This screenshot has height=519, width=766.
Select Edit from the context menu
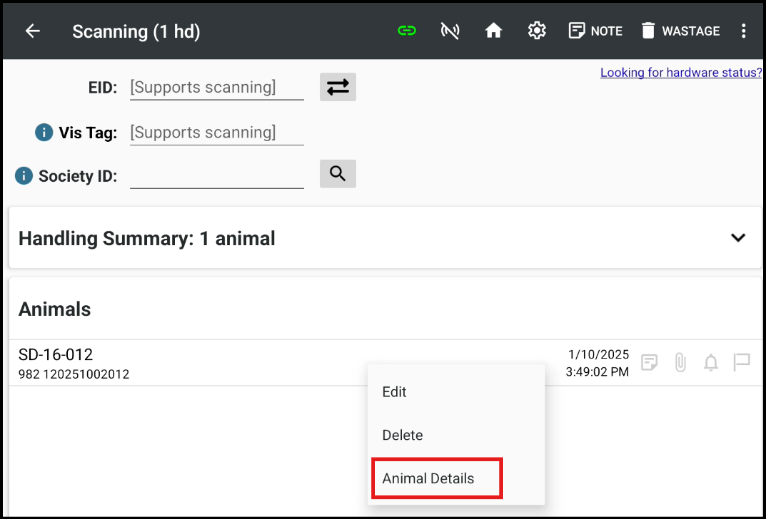click(x=395, y=392)
